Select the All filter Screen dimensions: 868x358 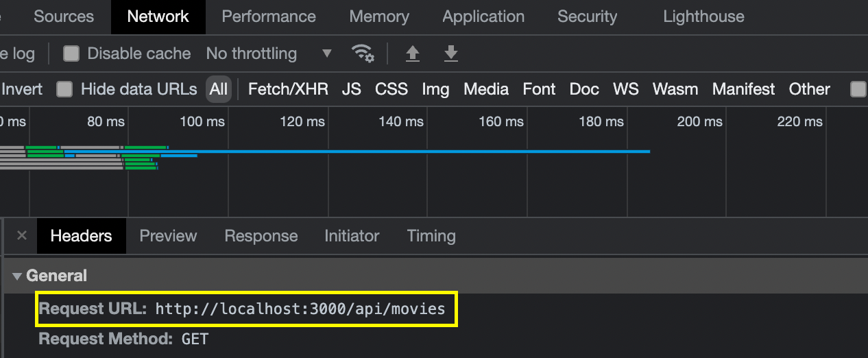pos(219,89)
